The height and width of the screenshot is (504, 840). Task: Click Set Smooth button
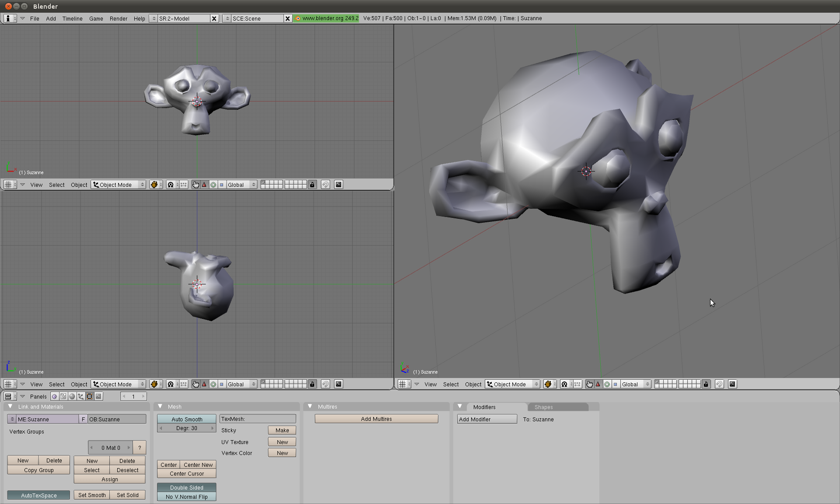pyautogui.click(x=92, y=495)
